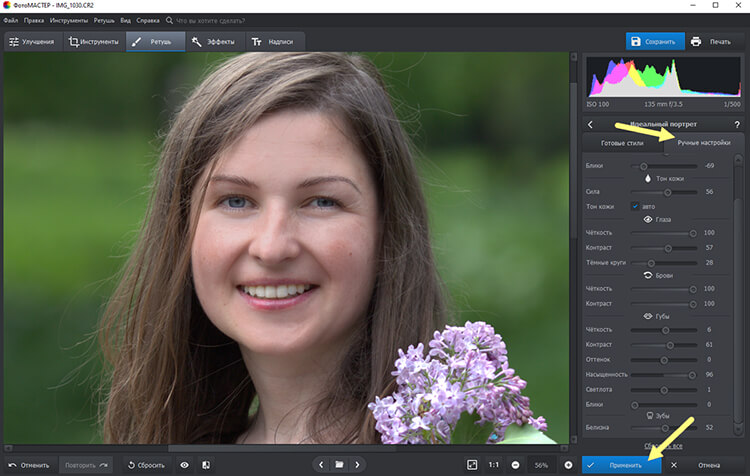Open the folder icon in bottom bar
750x476 pixels.
click(x=339, y=465)
